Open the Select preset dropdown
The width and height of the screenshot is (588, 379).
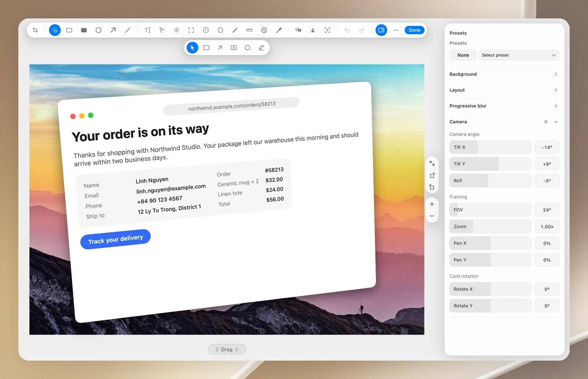pyautogui.click(x=519, y=55)
